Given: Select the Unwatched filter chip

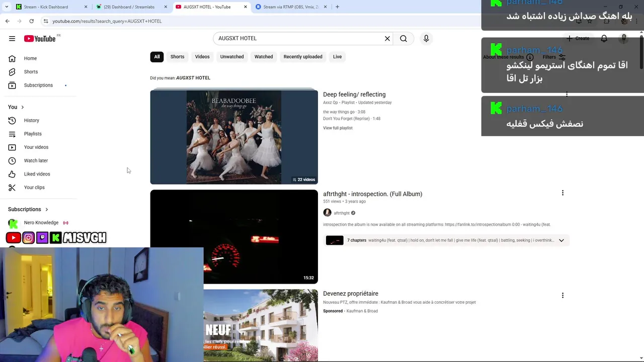Looking at the screenshot, I should pos(232,57).
